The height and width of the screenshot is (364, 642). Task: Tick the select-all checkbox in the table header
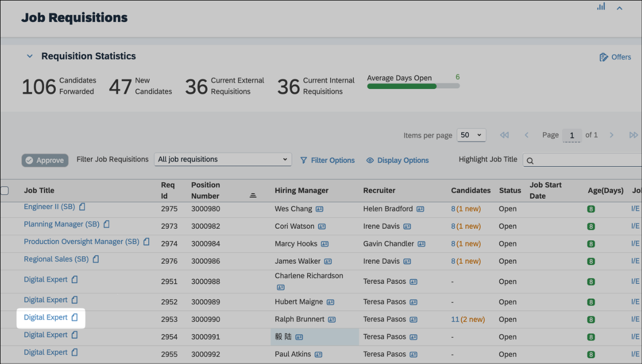(5, 191)
